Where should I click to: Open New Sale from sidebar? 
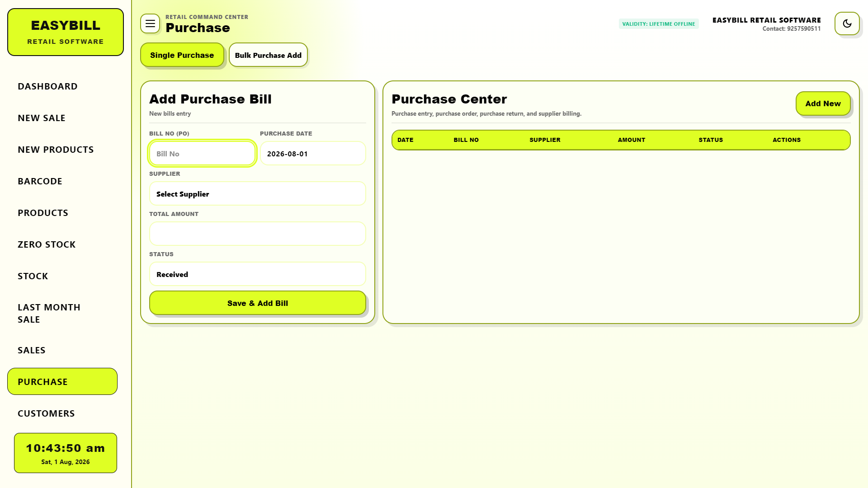click(x=62, y=118)
